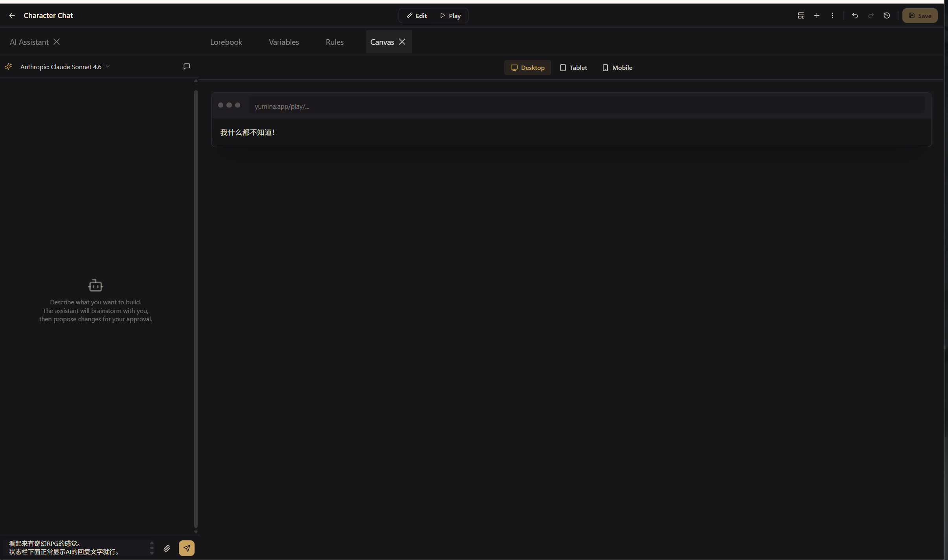Open the undo history icon
The width and height of the screenshot is (948, 560).
pyautogui.click(x=886, y=15)
